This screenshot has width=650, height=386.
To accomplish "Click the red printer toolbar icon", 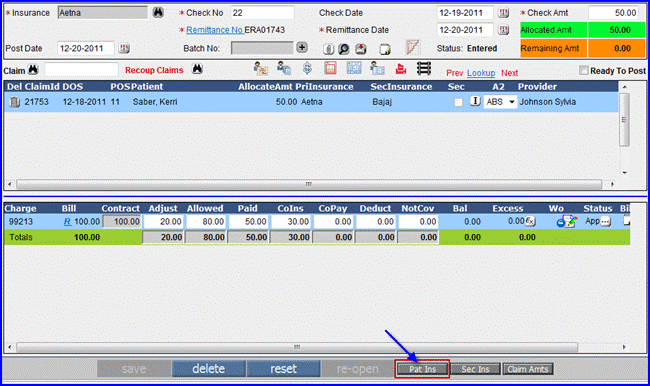I will 401,68.
